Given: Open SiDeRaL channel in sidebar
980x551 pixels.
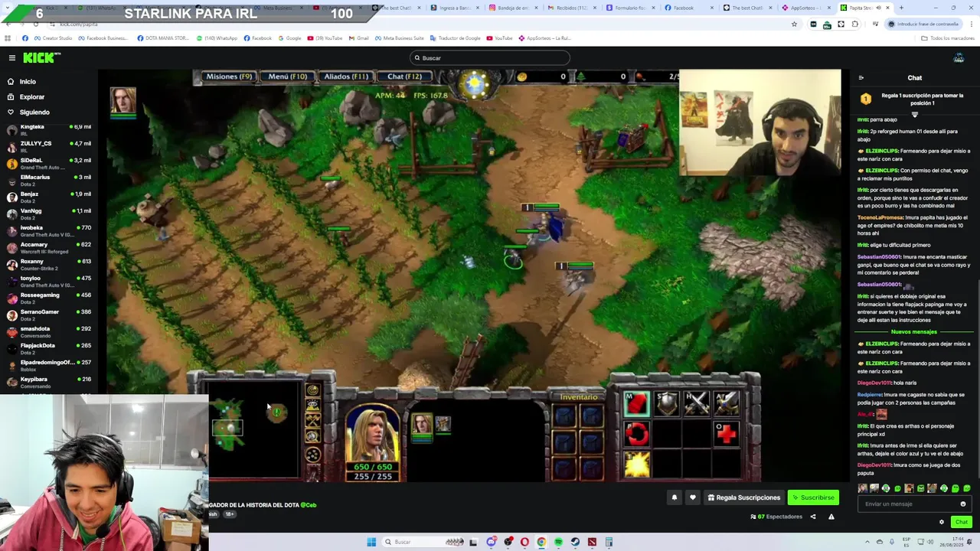Looking at the screenshot, I should click(x=49, y=163).
